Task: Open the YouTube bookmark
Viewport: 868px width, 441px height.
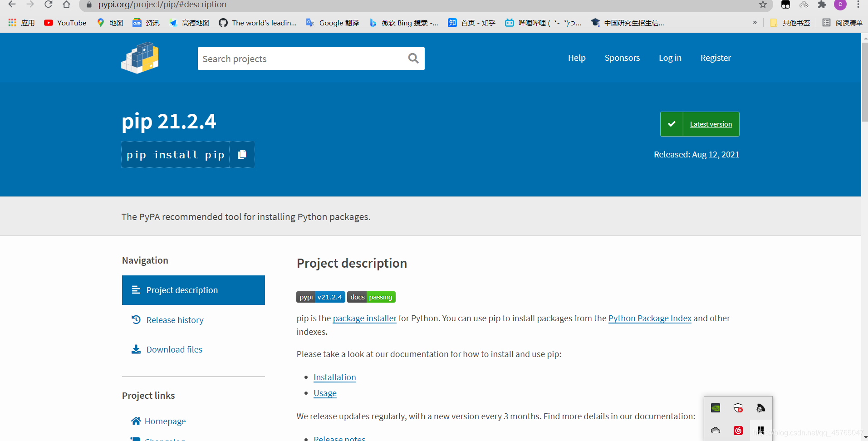Action: [65, 23]
